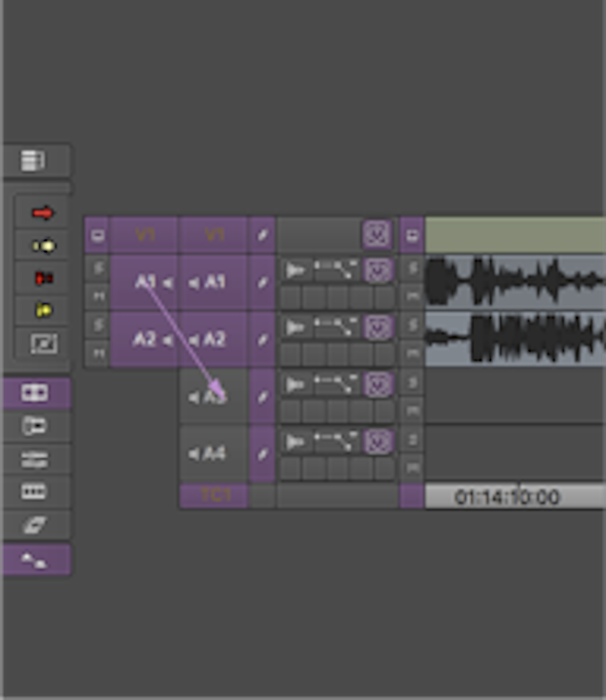Click the source-side A2 track selector
This screenshot has height=700, width=606.
click(x=144, y=339)
